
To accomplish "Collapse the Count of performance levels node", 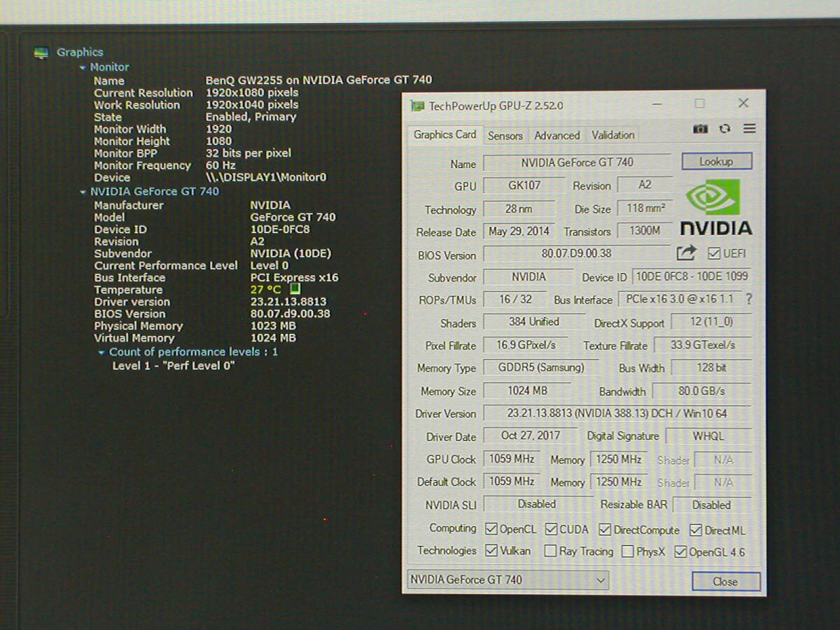I will coord(102,352).
